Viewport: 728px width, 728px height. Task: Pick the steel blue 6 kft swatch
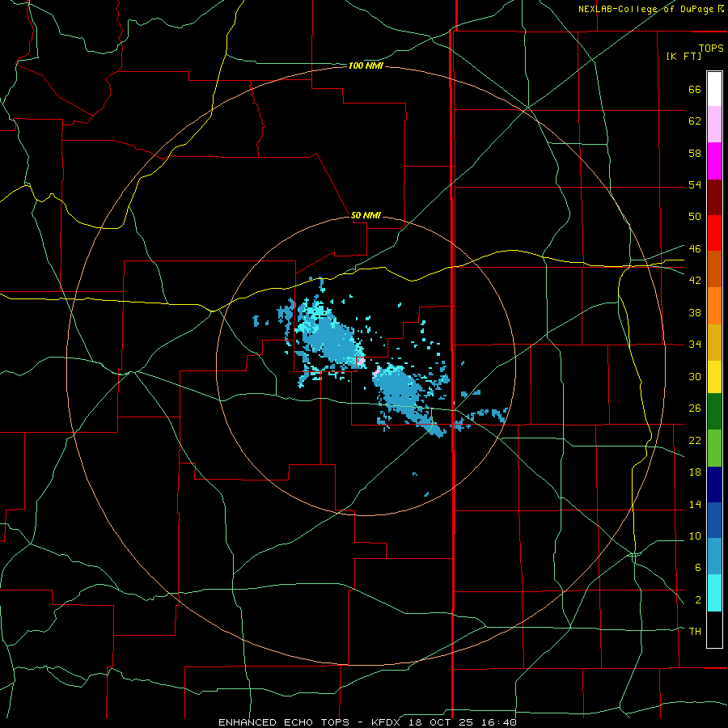point(714,557)
